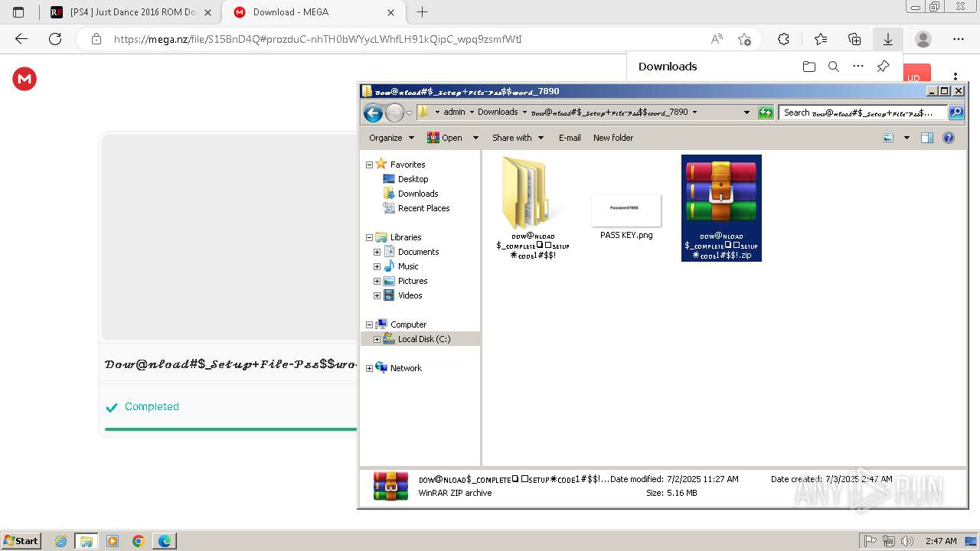Change Explorer view icon

(x=888, y=138)
